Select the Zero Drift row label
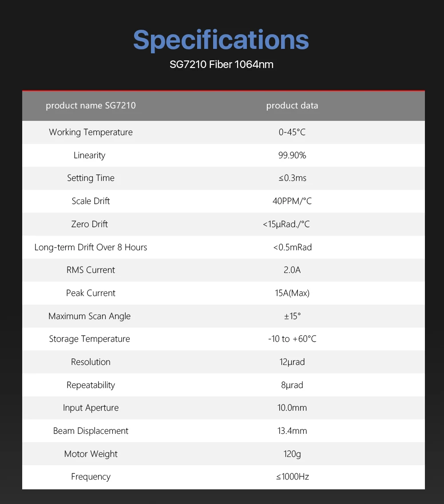Viewport: 444px width, 504px height. coord(89,224)
